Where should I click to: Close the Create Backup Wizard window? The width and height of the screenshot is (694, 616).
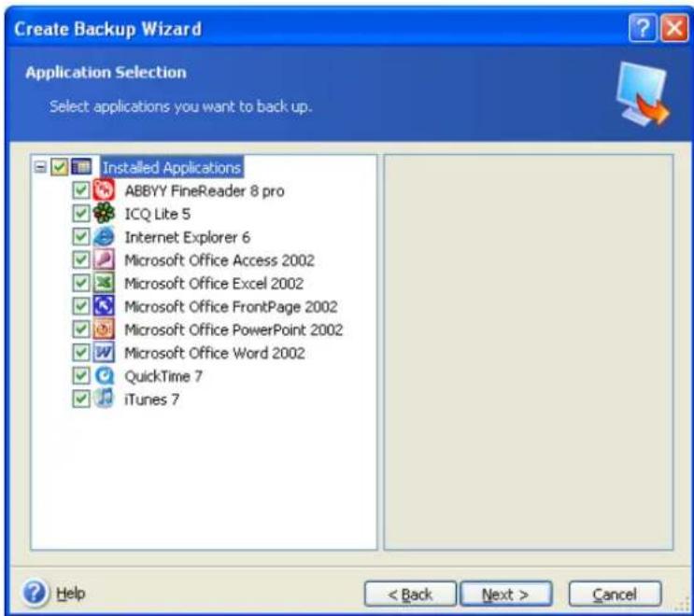pos(674,28)
